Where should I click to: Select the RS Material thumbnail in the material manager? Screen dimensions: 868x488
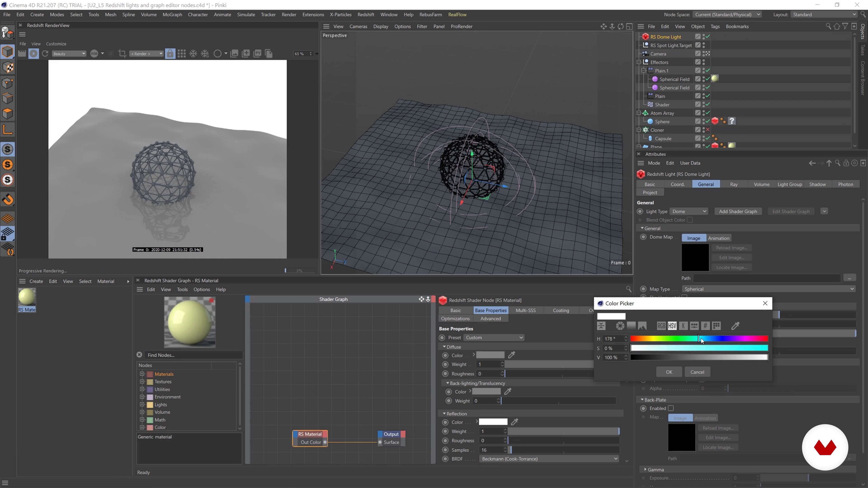point(27,297)
